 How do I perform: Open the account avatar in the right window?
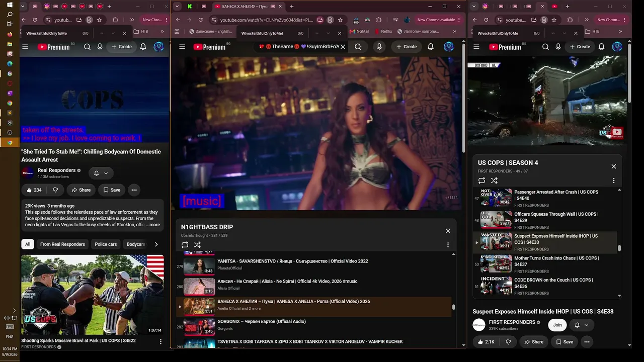pyautogui.click(x=617, y=47)
